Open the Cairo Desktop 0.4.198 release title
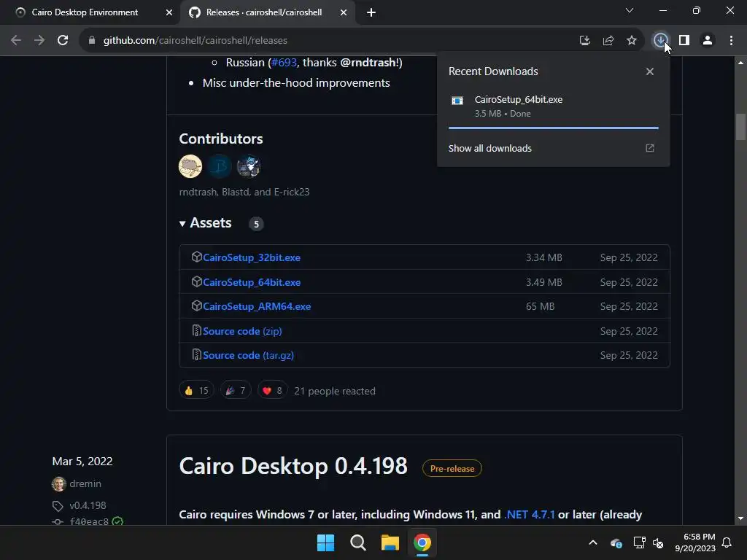The width and height of the screenshot is (747, 560). click(x=293, y=466)
